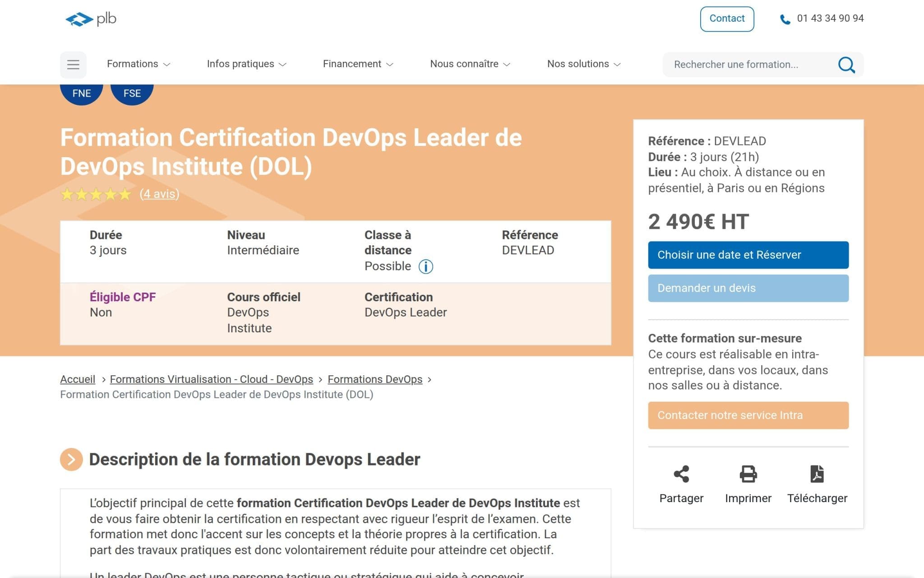Click the Demander un devis button
The width and height of the screenshot is (924, 578).
[748, 288]
